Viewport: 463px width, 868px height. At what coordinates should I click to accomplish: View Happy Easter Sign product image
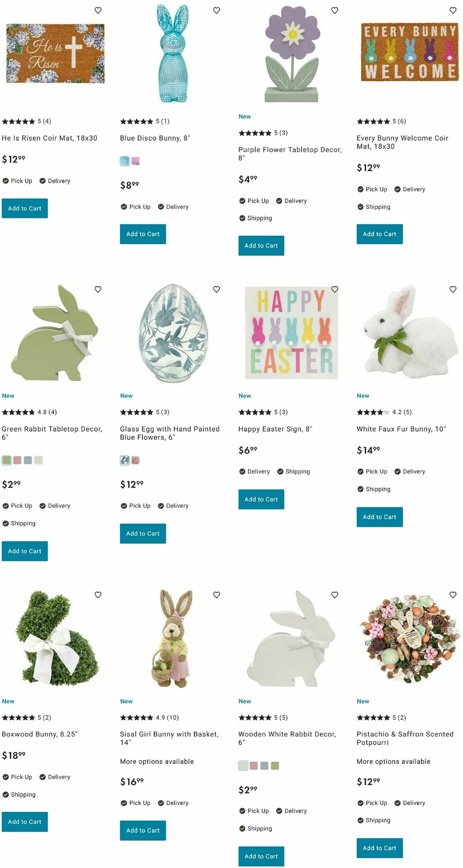click(x=291, y=333)
